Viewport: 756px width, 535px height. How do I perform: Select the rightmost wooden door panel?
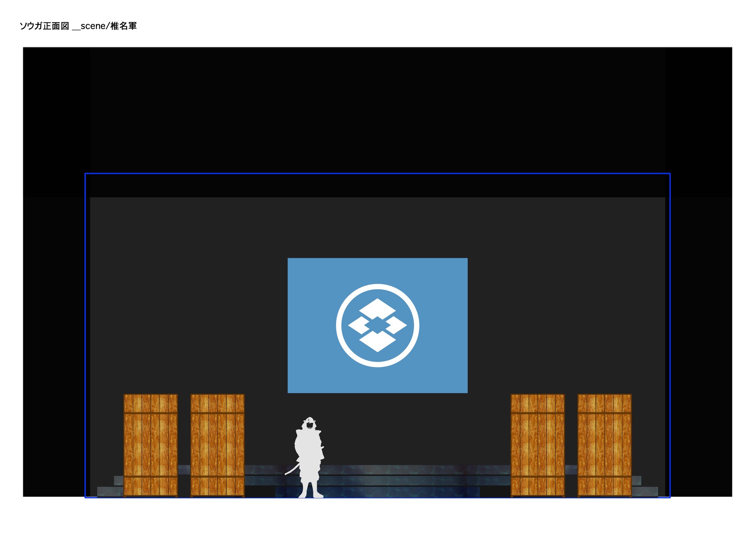pyautogui.click(x=604, y=445)
